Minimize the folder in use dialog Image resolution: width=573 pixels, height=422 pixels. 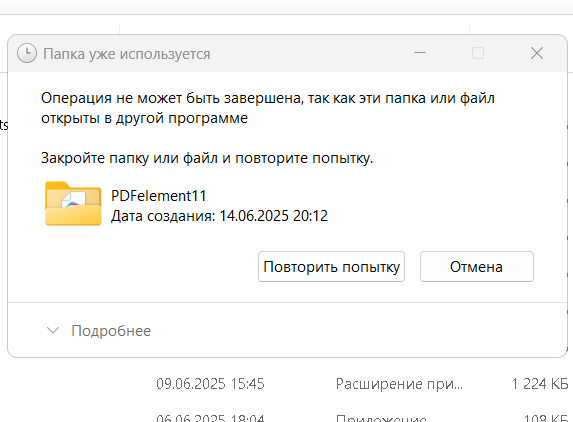point(420,53)
